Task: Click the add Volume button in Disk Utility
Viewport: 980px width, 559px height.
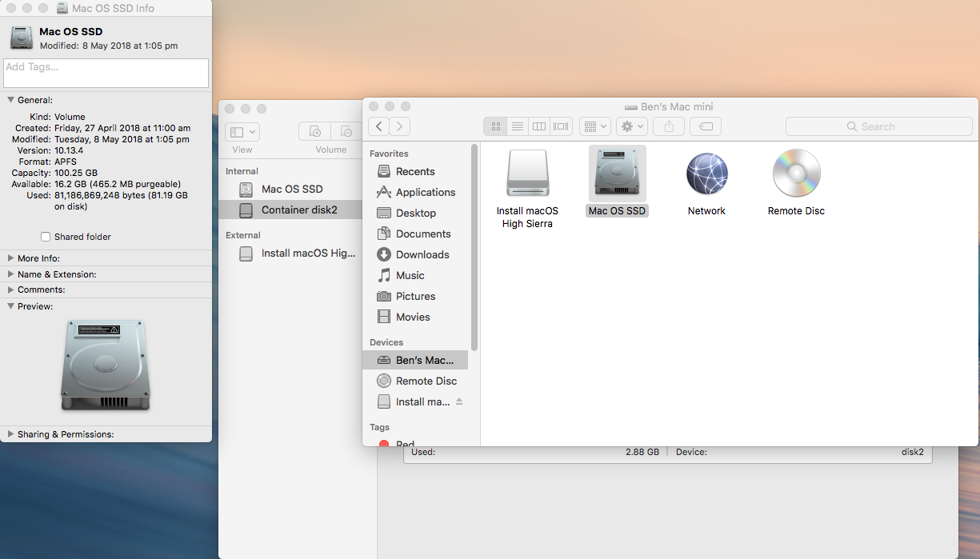Action: point(314,131)
